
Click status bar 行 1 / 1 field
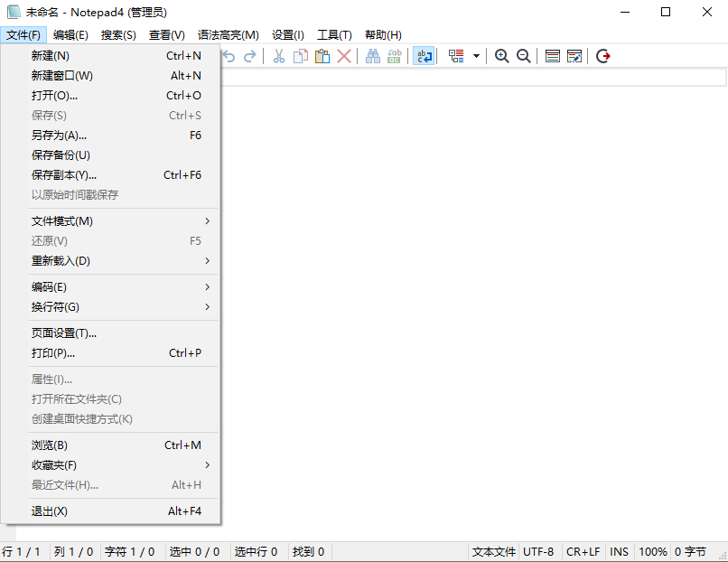coord(24,552)
